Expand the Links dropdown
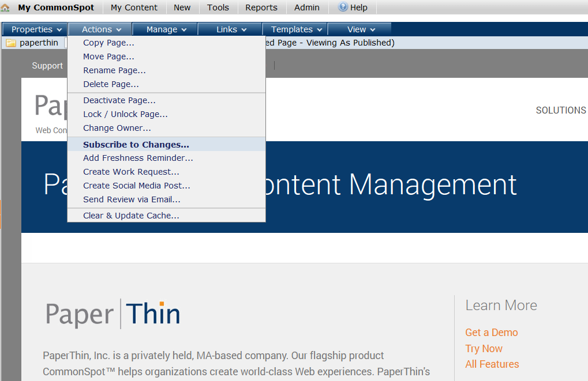 230,29
